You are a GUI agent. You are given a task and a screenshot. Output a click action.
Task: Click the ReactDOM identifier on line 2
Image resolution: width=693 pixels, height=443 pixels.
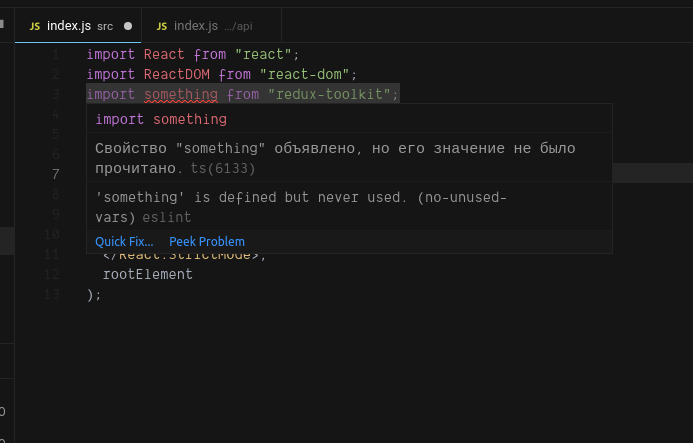177,74
